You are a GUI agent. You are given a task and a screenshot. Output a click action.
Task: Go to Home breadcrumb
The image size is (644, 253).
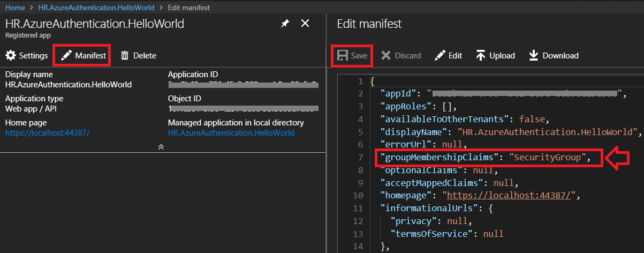pos(15,8)
